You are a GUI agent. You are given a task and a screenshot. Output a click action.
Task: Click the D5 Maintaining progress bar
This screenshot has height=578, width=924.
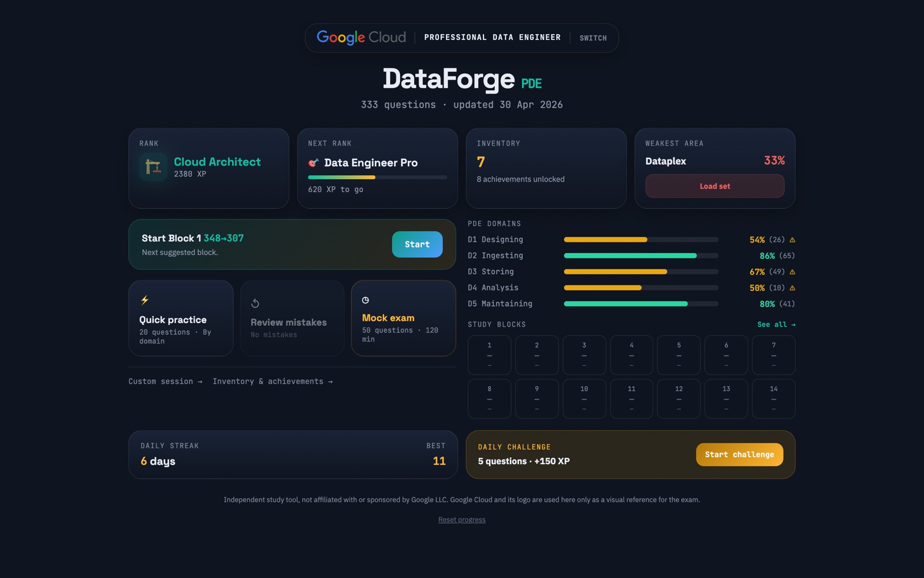[x=641, y=303]
